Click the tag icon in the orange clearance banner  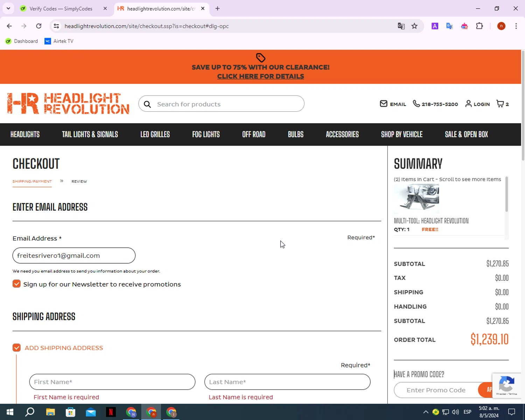coord(260,57)
